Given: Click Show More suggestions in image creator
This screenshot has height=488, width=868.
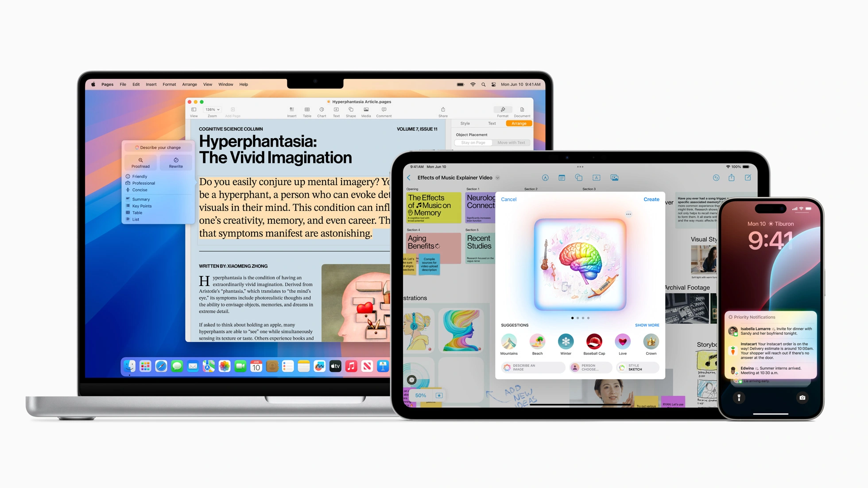Looking at the screenshot, I should [646, 325].
